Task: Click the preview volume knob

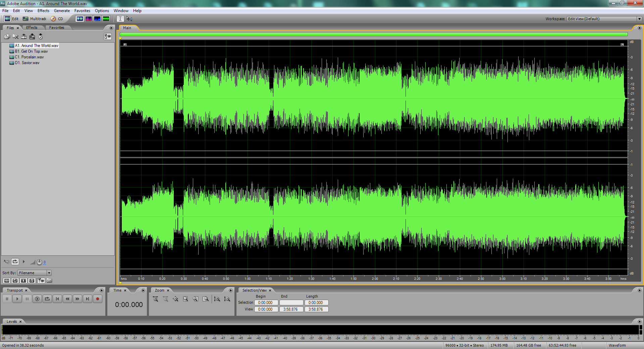Action: click(39, 262)
